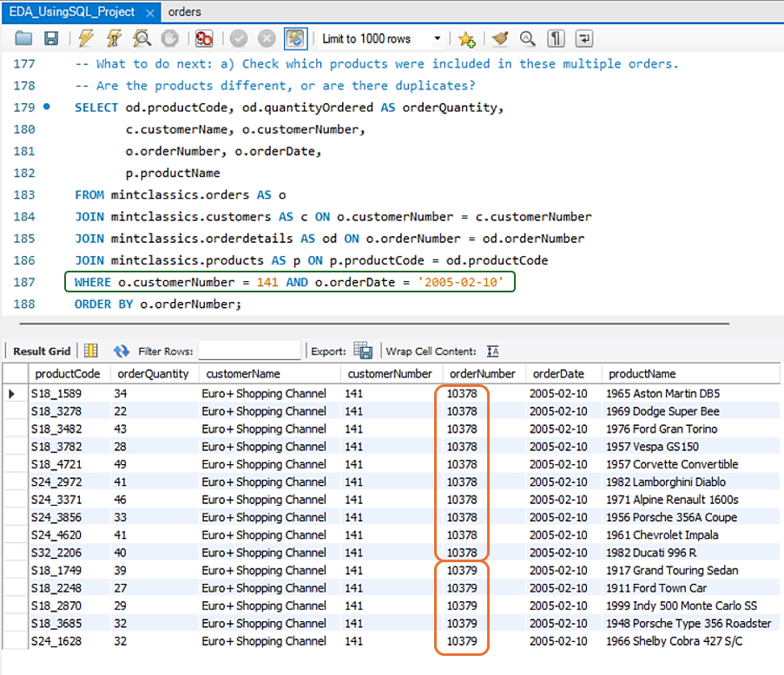Select cell 1965 Aston Martin DB5

(690, 394)
